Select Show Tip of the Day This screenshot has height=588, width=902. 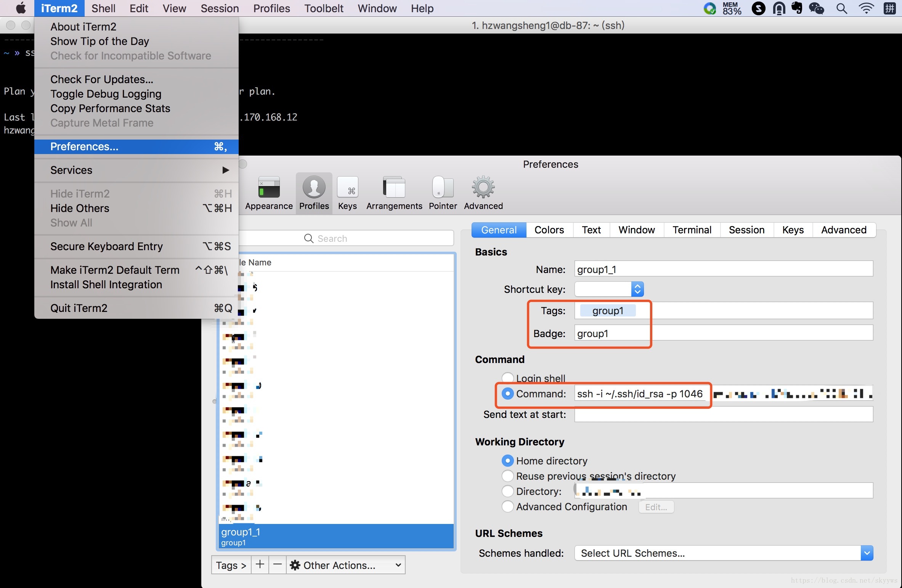(136, 41)
